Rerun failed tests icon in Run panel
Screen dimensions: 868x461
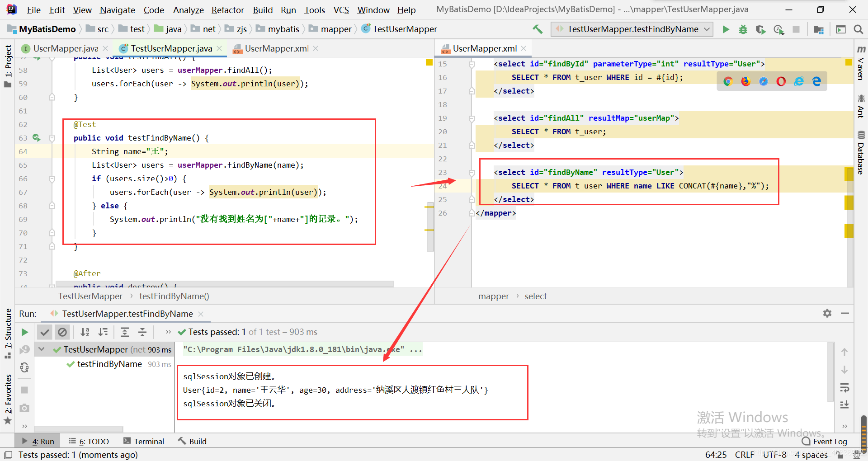coord(24,349)
